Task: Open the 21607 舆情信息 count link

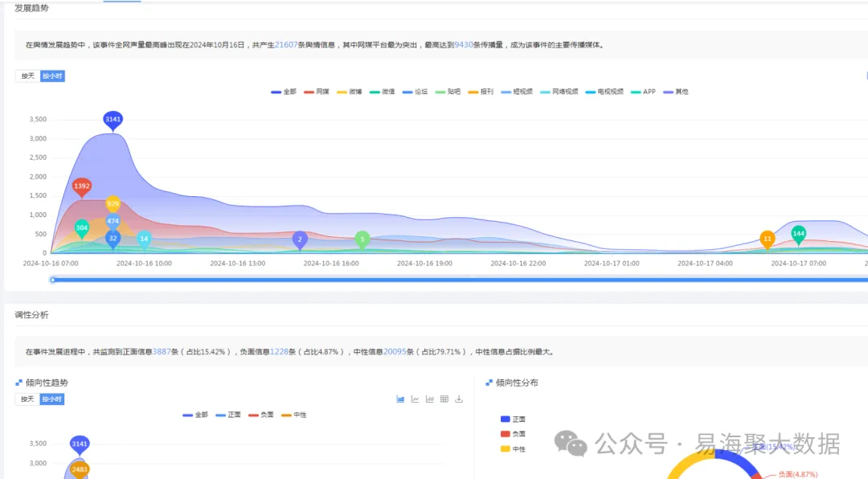Action: pyautogui.click(x=286, y=45)
